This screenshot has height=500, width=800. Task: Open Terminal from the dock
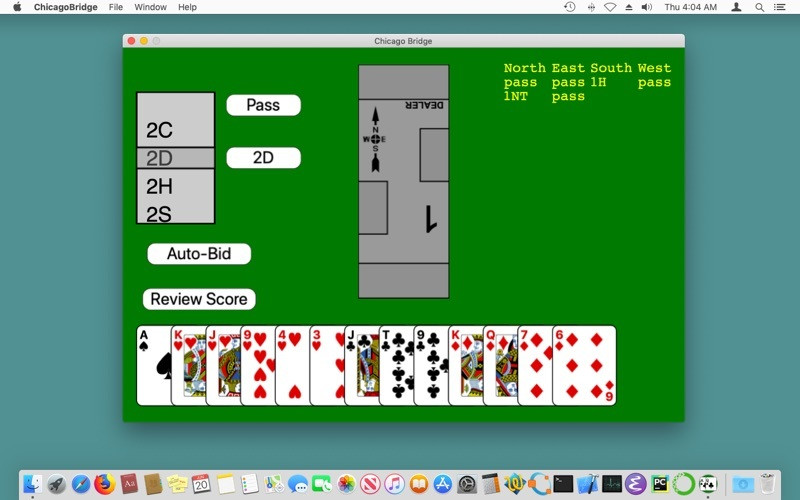563,483
